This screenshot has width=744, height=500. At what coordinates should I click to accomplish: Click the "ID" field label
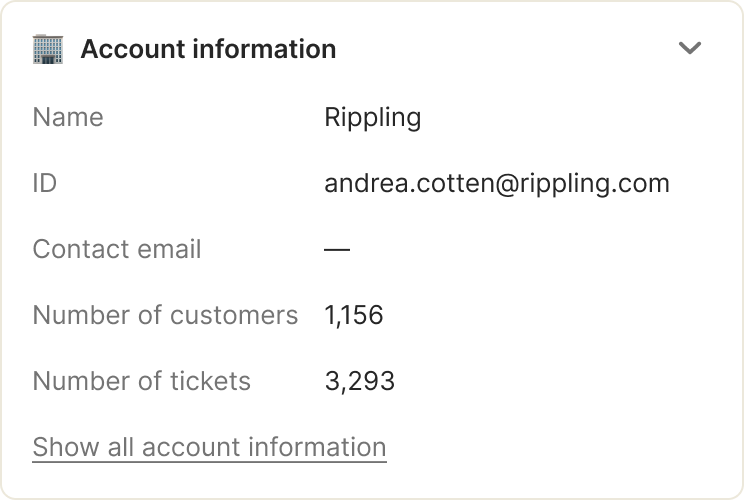[45, 183]
